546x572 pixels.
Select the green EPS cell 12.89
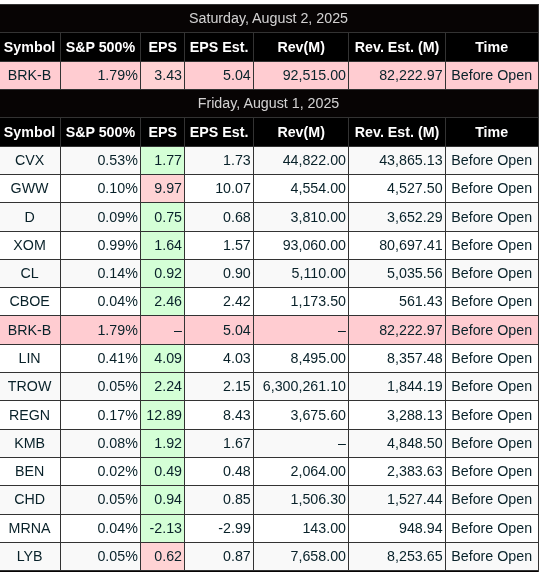[x=163, y=415]
